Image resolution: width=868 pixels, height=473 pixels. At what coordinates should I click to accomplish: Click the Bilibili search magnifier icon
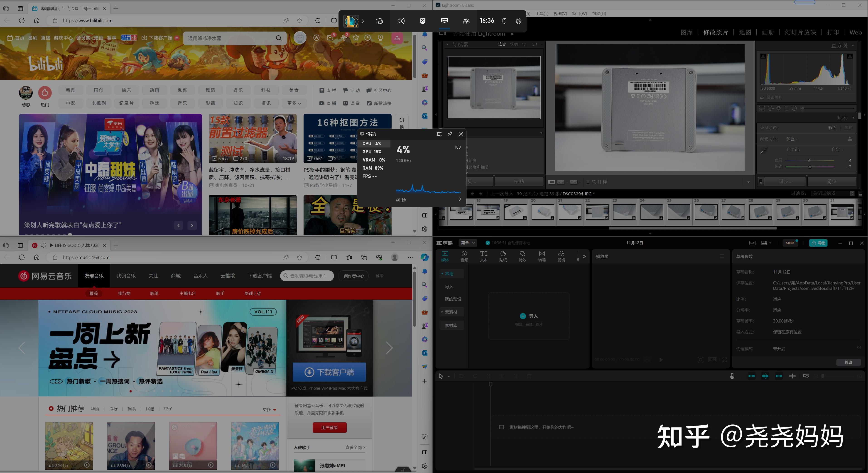[x=279, y=38]
